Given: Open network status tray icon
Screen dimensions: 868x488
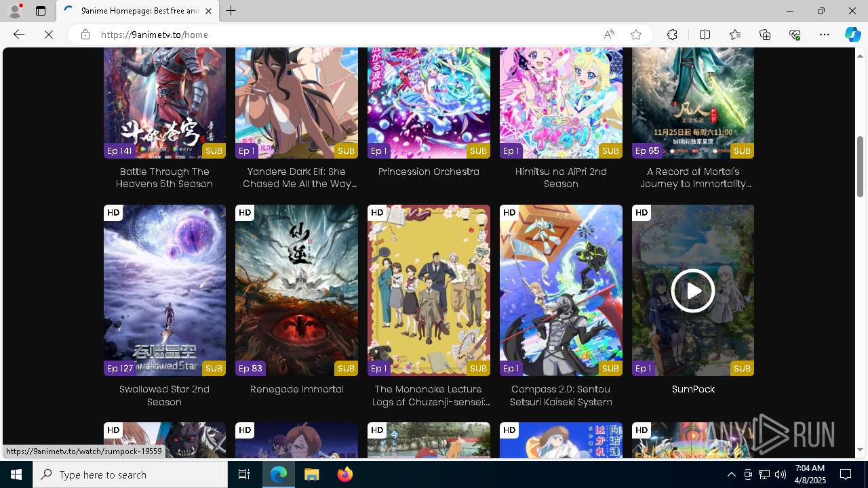Looking at the screenshot, I should pyautogui.click(x=764, y=474).
